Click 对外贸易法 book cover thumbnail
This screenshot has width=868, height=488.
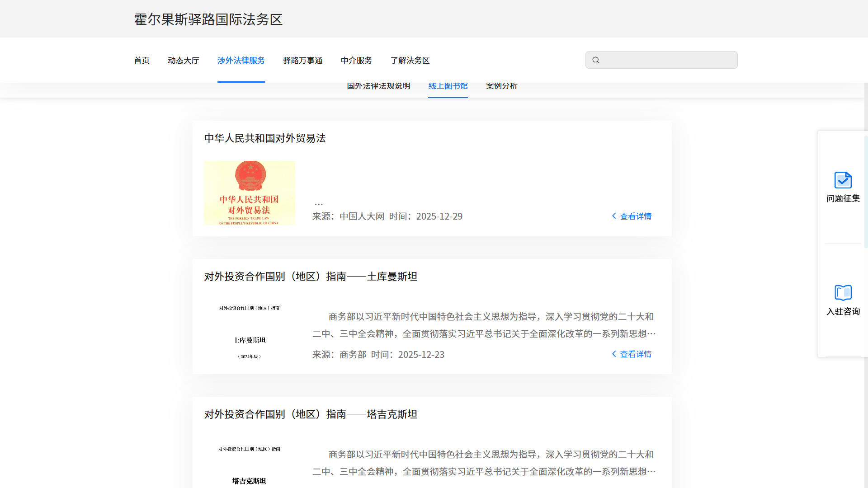pyautogui.click(x=250, y=193)
